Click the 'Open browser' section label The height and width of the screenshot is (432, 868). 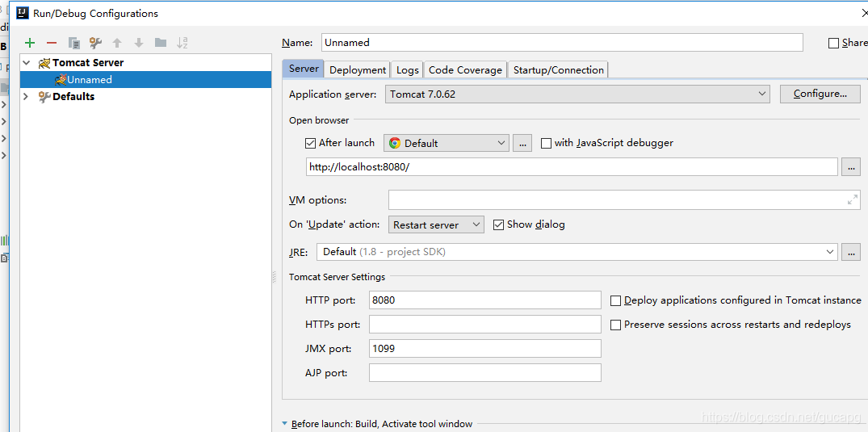pyautogui.click(x=319, y=120)
